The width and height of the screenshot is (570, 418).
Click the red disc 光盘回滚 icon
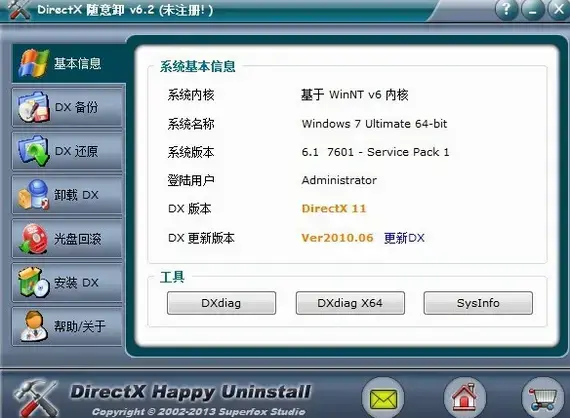33,238
